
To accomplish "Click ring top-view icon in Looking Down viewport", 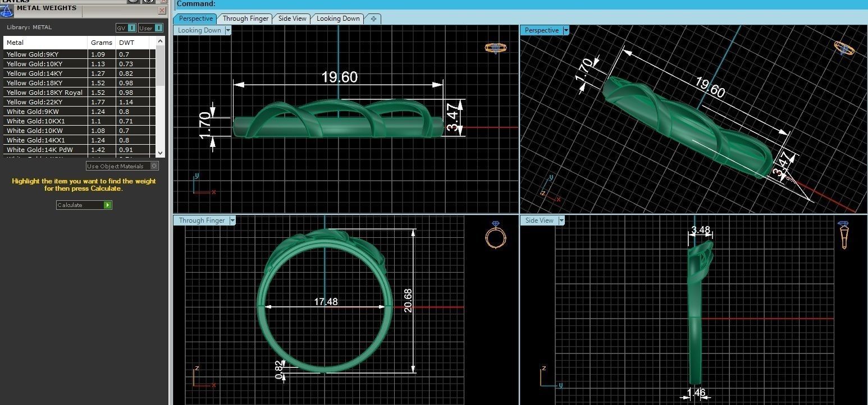I will coord(496,48).
